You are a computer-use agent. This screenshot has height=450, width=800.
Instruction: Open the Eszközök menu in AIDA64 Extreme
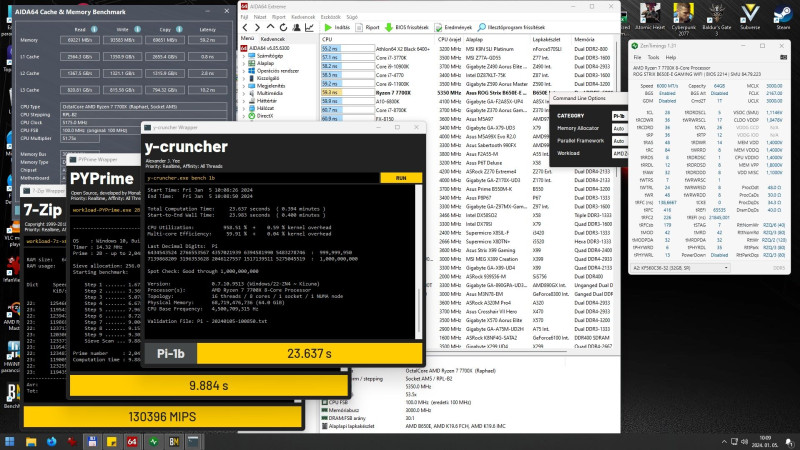331,17
